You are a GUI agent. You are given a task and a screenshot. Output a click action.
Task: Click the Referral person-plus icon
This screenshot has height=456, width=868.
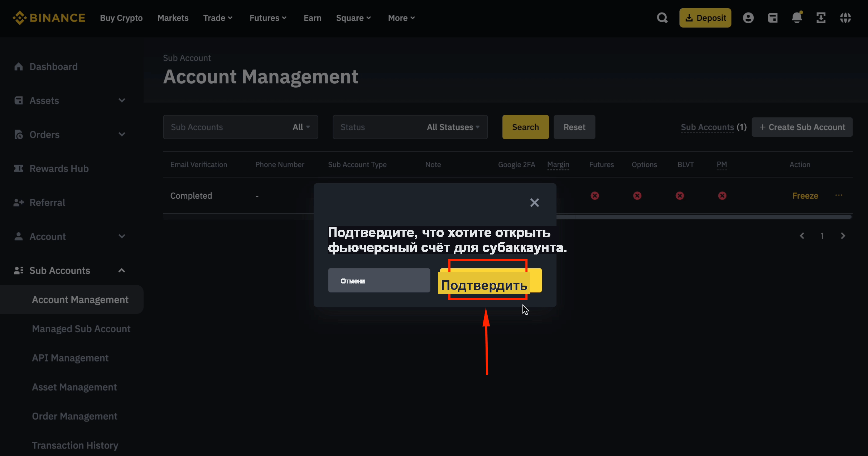click(x=19, y=203)
